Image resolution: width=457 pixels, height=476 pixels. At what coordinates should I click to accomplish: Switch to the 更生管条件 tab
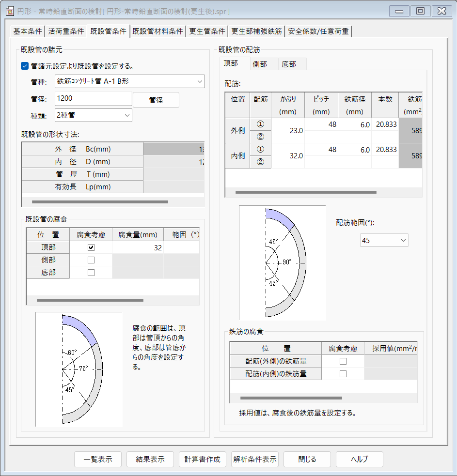pos(207,31)
